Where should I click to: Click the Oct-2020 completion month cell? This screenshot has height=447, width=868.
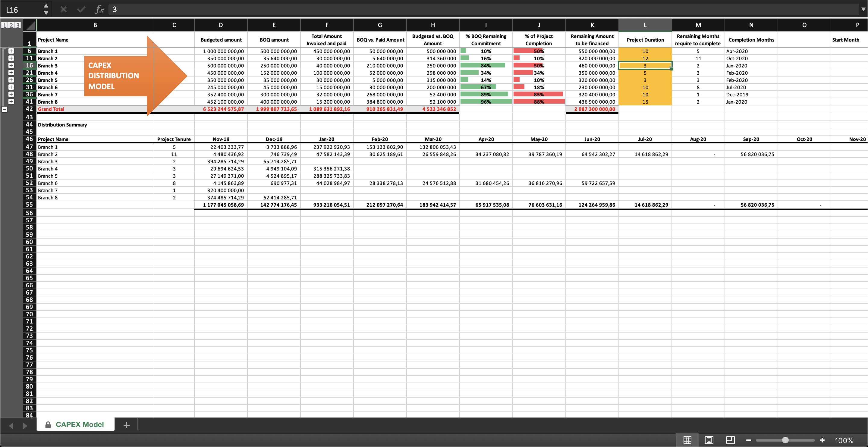[751, 58]
